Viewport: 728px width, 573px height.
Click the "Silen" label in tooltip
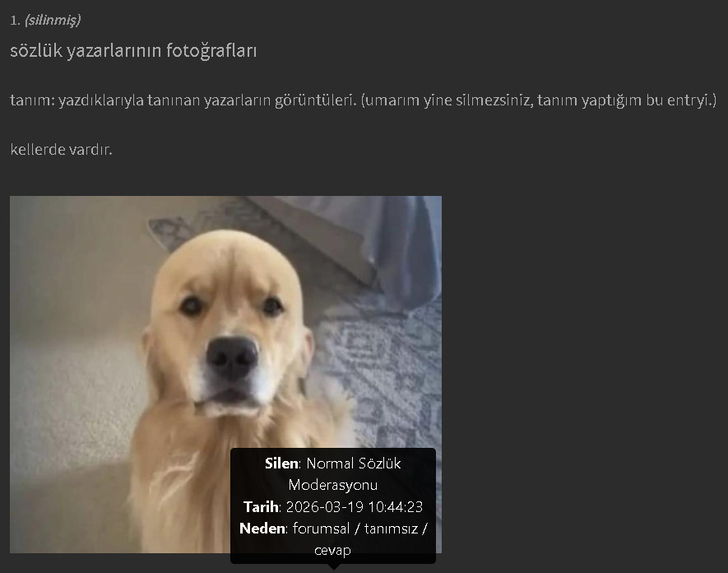(281, 464)
